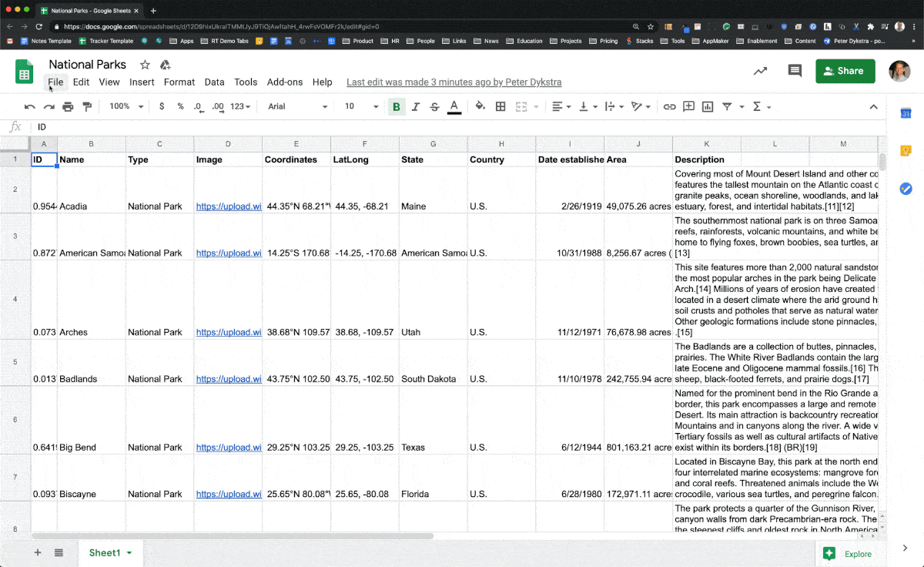The image size is (924, 567).
Task: Open the Functions (Σ) tool
Action: (x=758, y=106)
